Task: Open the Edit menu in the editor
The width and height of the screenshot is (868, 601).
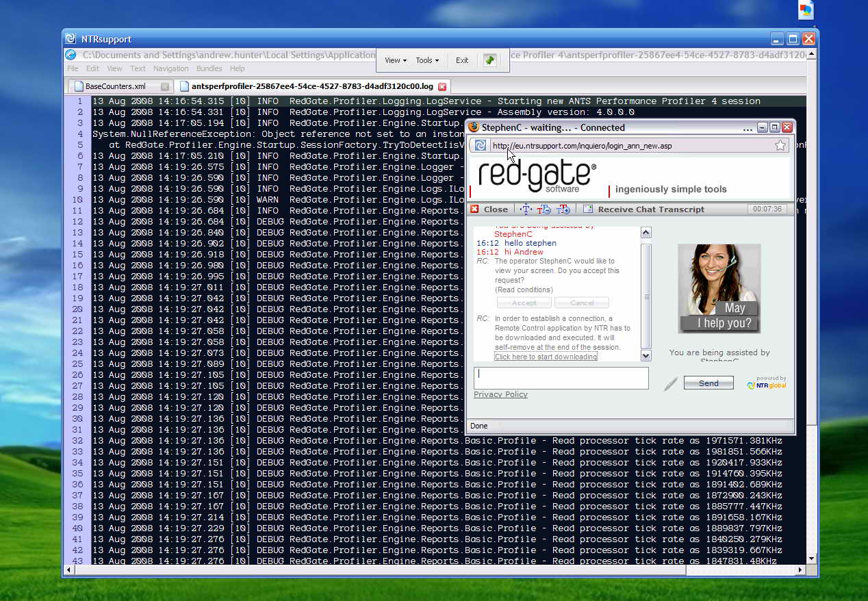Action: (92, 68)
